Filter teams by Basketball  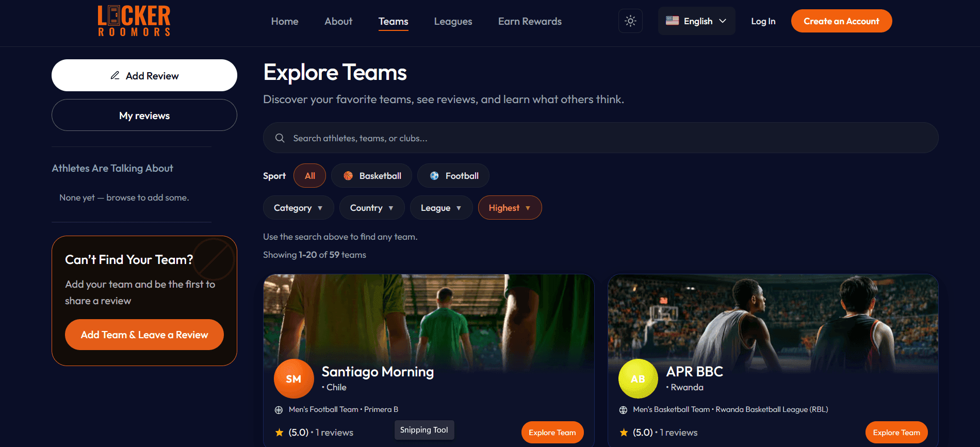[371, 176]
